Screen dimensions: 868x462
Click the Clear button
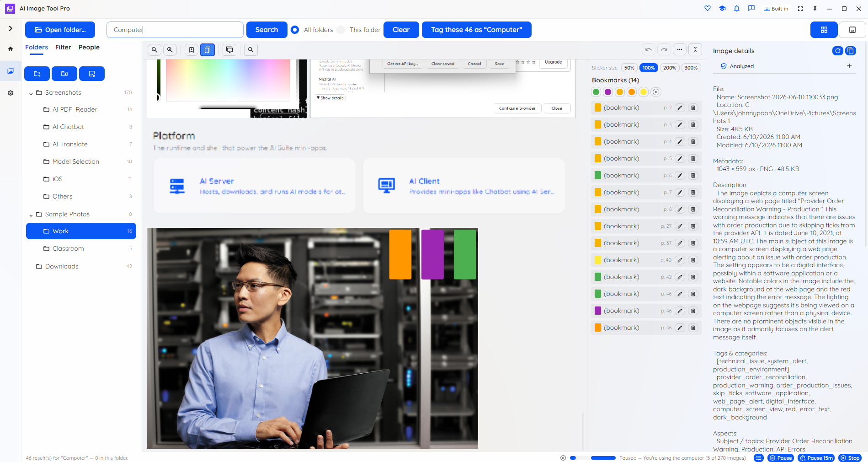pyautogui.click(x=401, y=30)
